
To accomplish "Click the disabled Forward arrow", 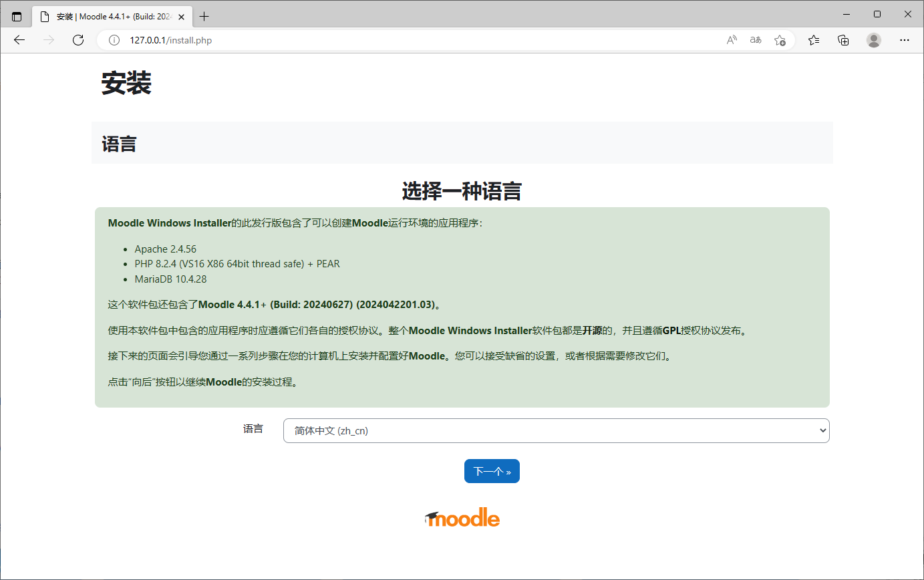I will (x=49, y=40).
